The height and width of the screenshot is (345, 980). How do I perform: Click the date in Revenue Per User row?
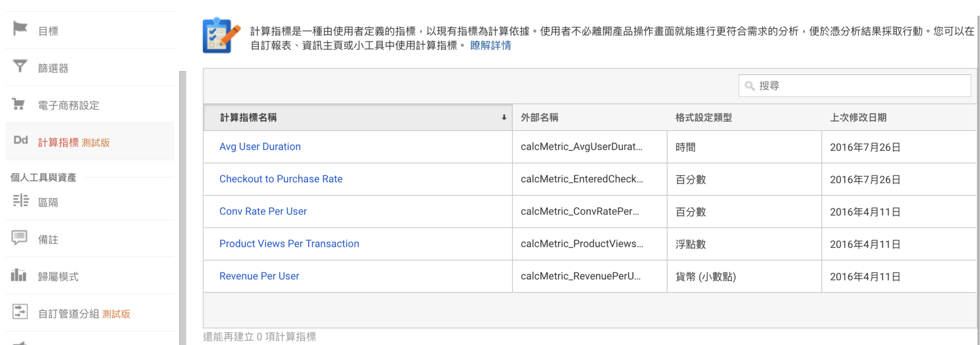coord(865,277)
